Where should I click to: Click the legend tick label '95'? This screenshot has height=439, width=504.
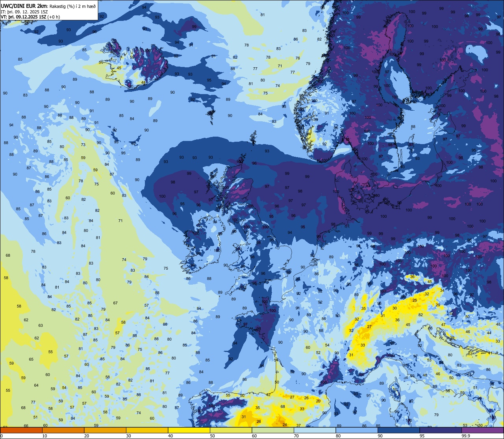click(x=422, y=436)
